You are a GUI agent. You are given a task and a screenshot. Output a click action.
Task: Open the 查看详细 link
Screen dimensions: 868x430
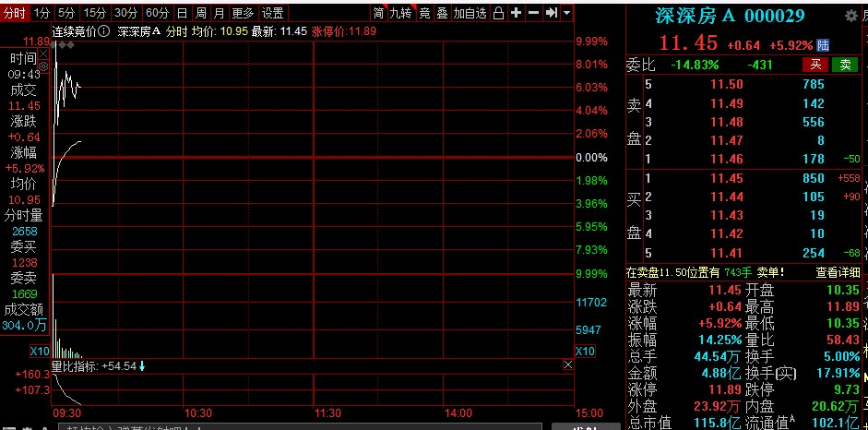coord(837,272)
